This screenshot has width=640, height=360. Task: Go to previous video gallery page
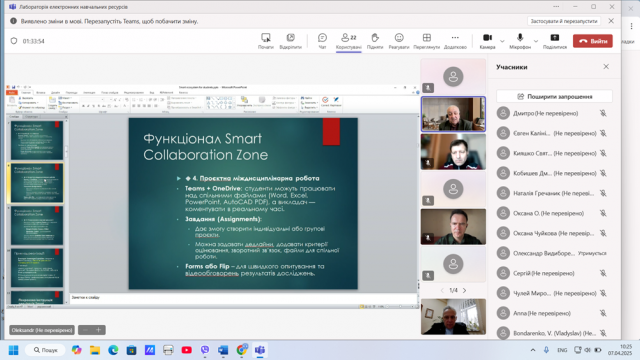442,290
